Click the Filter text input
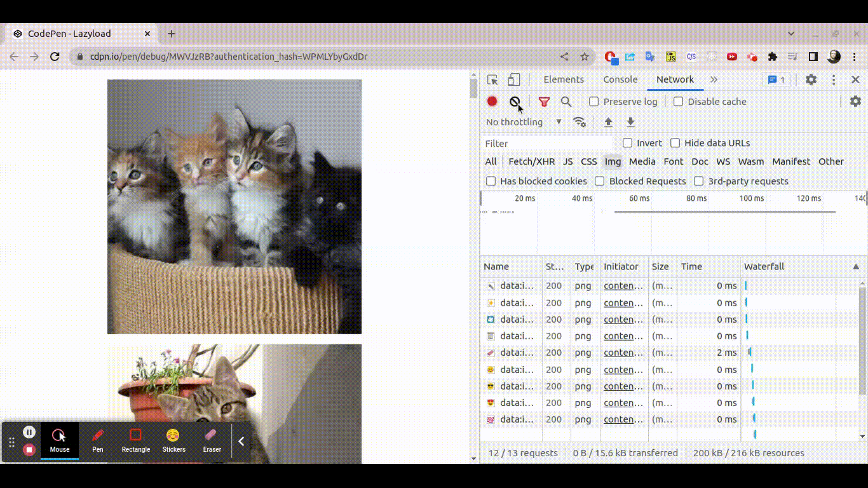 (548, 144)
